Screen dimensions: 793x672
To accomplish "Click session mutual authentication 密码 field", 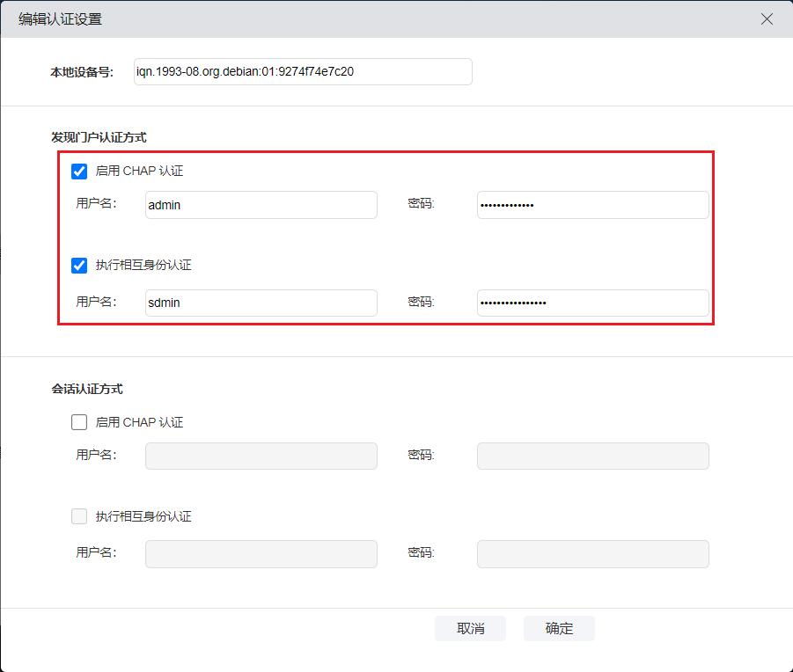I will tap(592, 554).
